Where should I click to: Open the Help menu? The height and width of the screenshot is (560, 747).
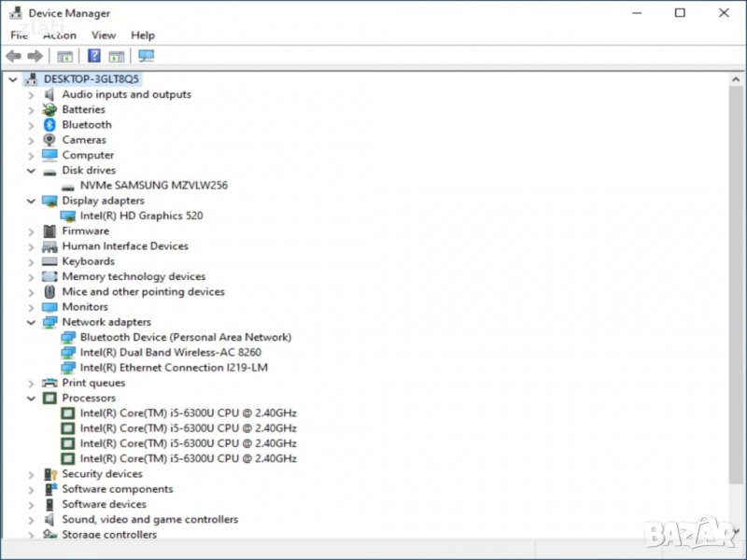point(143,35)
